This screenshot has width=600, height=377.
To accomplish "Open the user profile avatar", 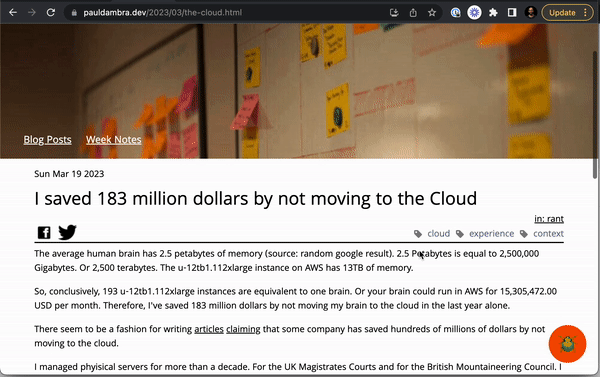I will (x=531, y=13).
